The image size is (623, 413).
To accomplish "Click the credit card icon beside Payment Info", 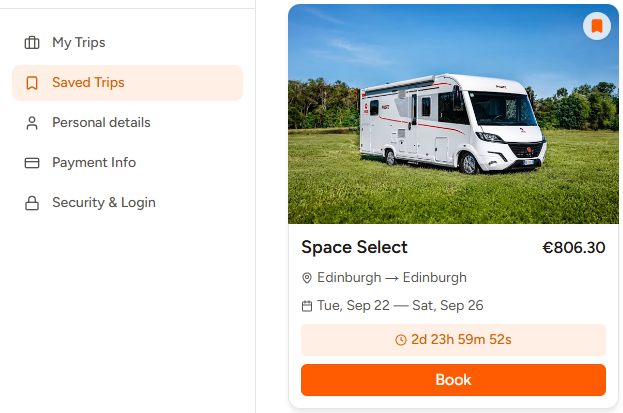I will pyautogui.click(x=32, y=163).
